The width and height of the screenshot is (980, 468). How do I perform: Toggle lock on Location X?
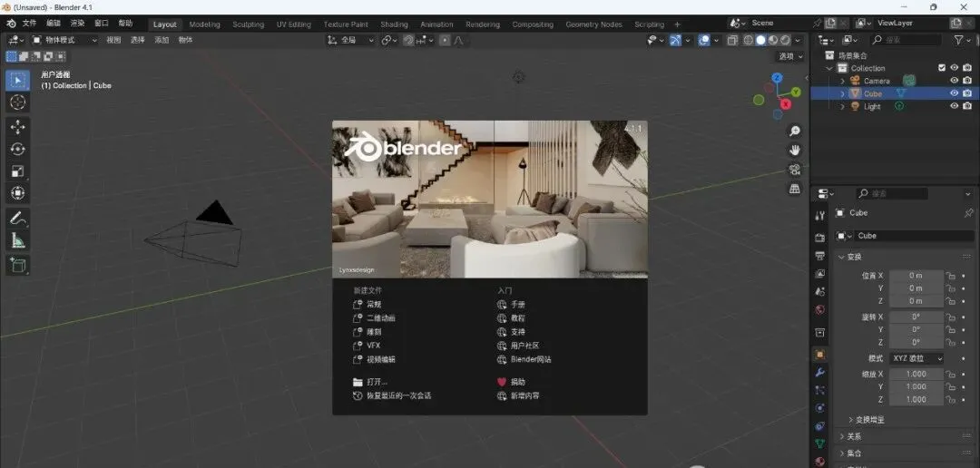(951, 276)
